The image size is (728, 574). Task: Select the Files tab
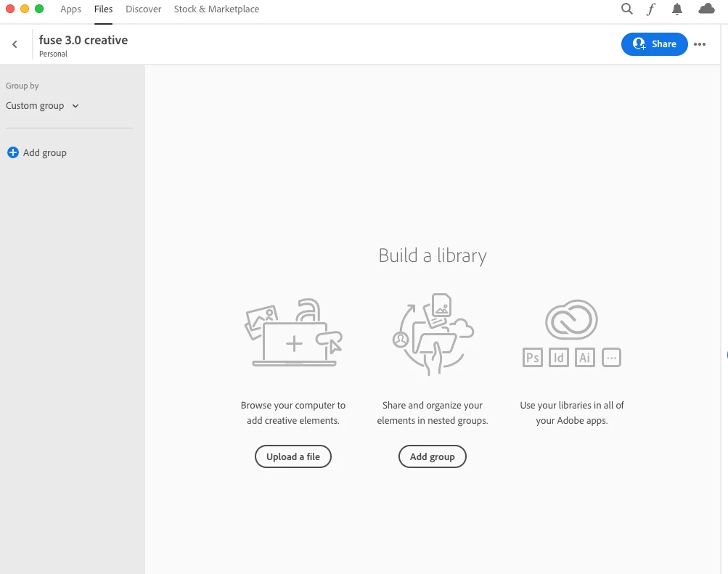pyautogui.click(x=103, y=9)
